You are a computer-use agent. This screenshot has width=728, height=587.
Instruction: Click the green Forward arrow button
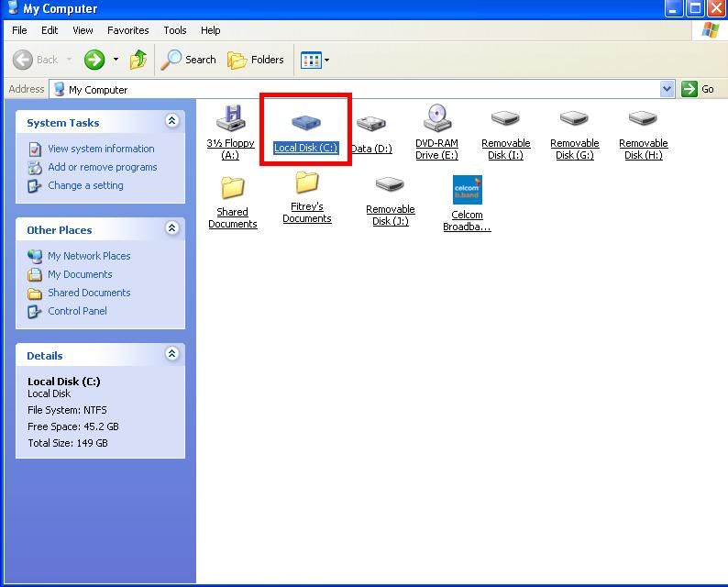tap(94, 60)
